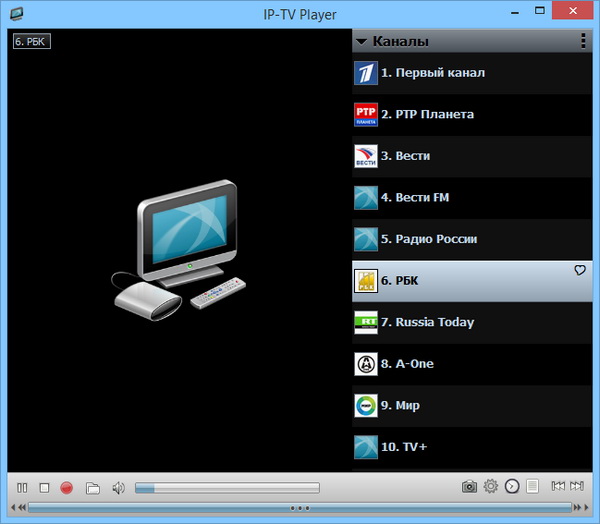The width and height of the screenshot is (600, 524).
Task: Collapse the Каналы list triangle
Action: (x=362, y=42)
